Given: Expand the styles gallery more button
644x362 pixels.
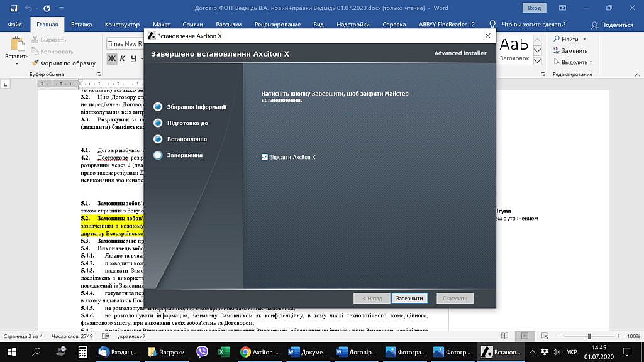Looking at the screenshot, I should pos(538,60).
